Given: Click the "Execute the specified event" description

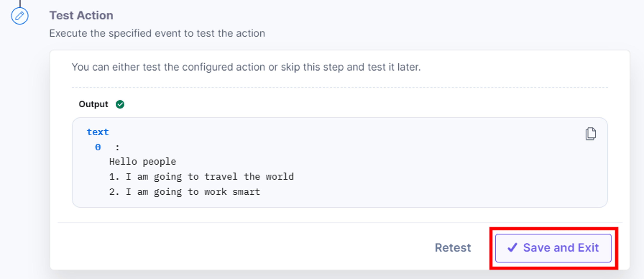Looking at the screenshot, I should tap(157, 33).
